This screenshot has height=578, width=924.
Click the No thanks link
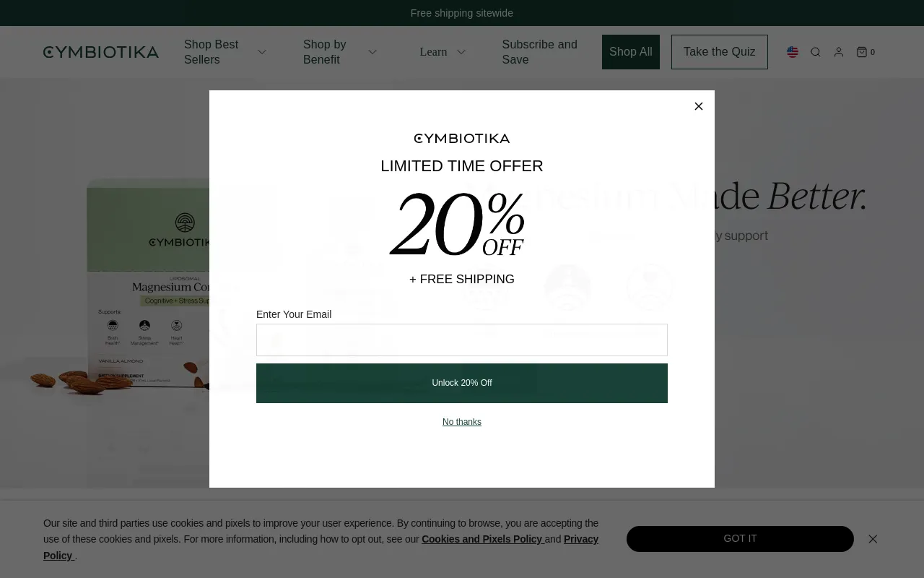(462, 422)
